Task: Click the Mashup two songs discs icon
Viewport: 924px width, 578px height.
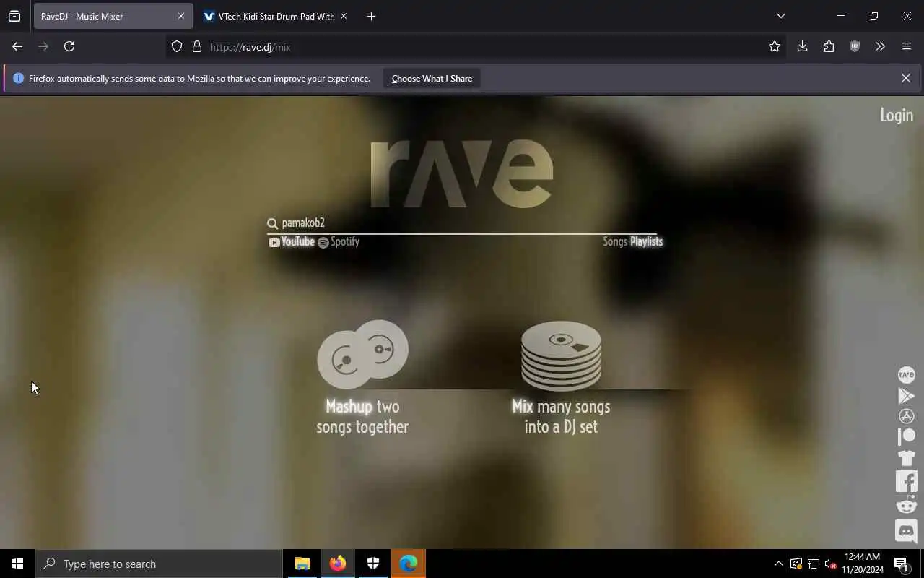Action: pos(362,354)
